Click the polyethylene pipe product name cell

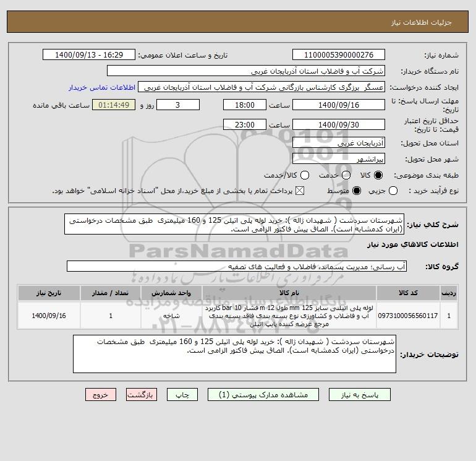click(x=289, y=316)
